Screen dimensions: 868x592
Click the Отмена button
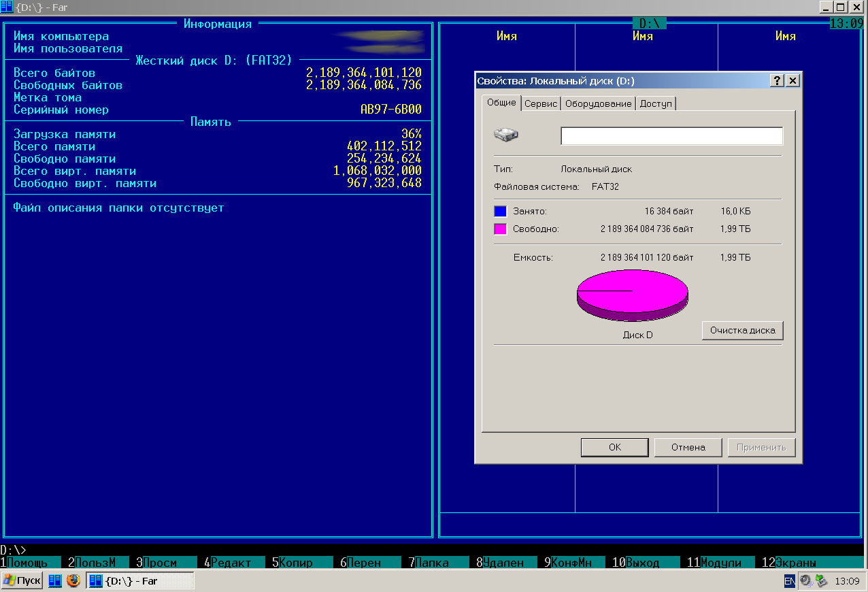(x=688, y=447)
